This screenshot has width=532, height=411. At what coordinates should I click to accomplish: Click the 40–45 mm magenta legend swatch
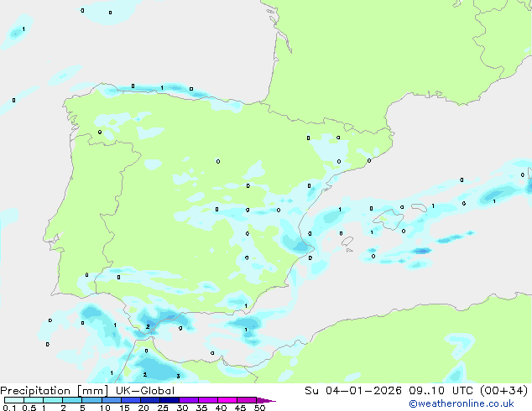(x=227, y=400)
